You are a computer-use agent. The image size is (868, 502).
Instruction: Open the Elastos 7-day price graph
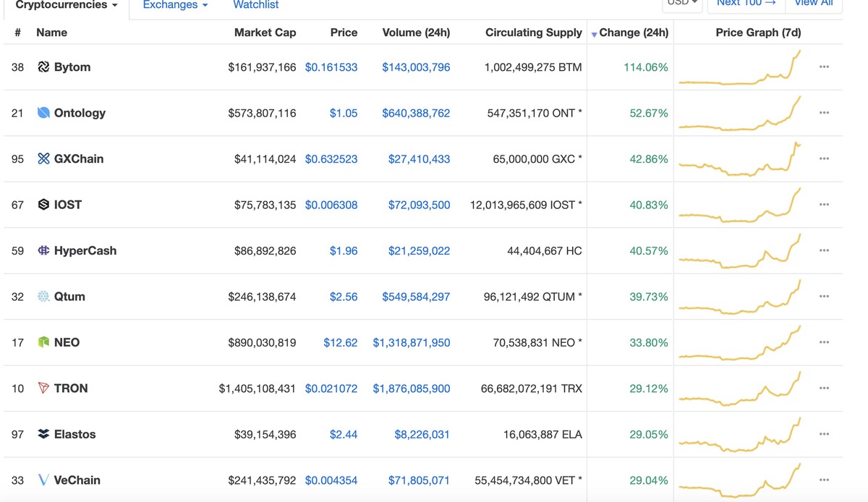[x=740, y=435]
